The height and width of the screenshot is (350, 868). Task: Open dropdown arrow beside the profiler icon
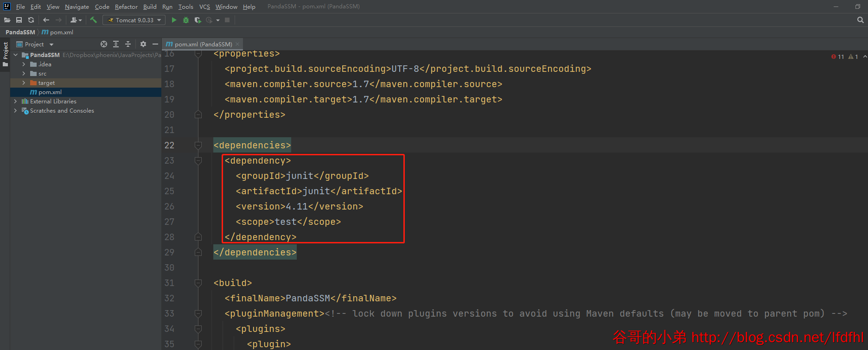tap(217, 20)
